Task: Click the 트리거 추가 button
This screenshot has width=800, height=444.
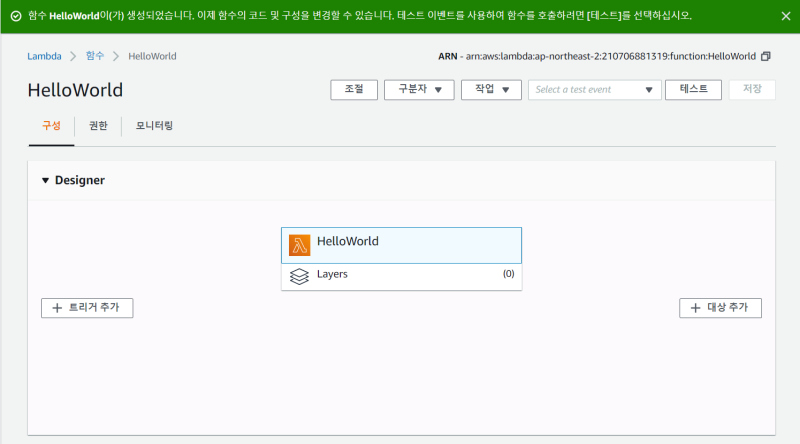Action: coord(87,308)
